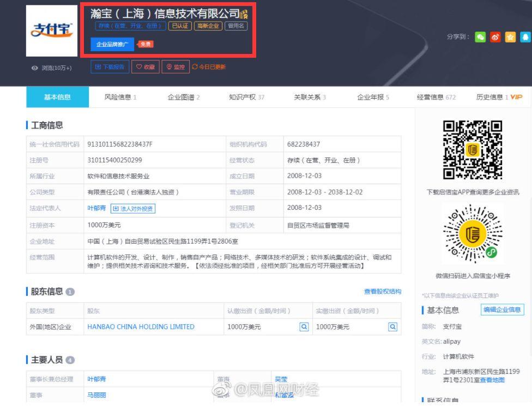Share to WeChat via green icon
The height and width of the screenshot is (406, 532).
click(x=480, y=37)
